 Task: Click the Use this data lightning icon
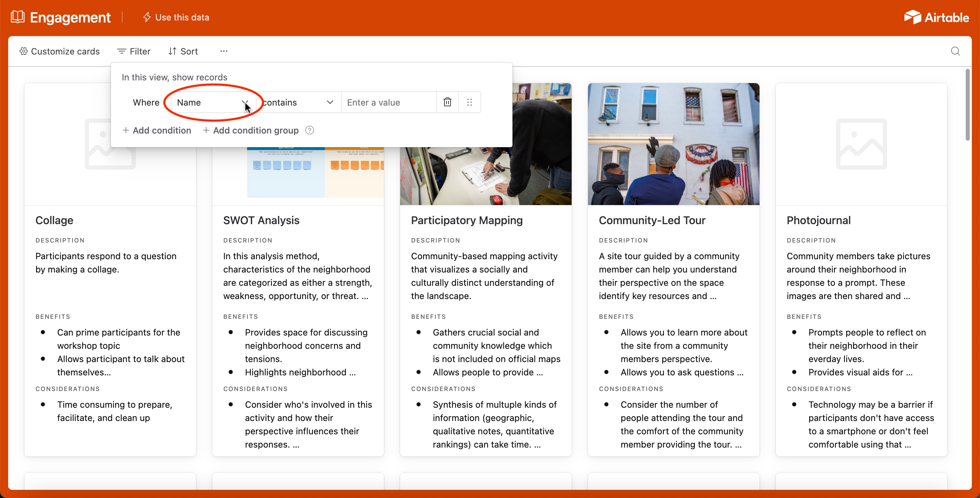(146, 17)
